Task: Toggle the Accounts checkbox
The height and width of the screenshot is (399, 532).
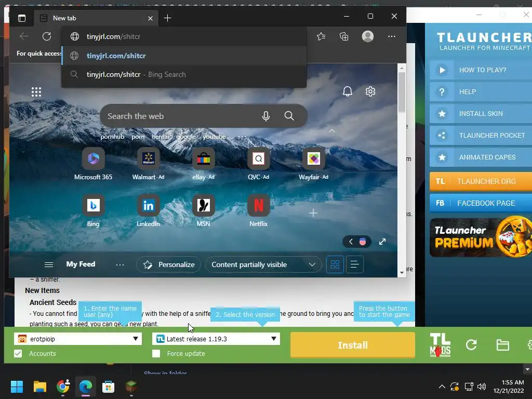Action: pyautogui.click(x=18, y=353)
